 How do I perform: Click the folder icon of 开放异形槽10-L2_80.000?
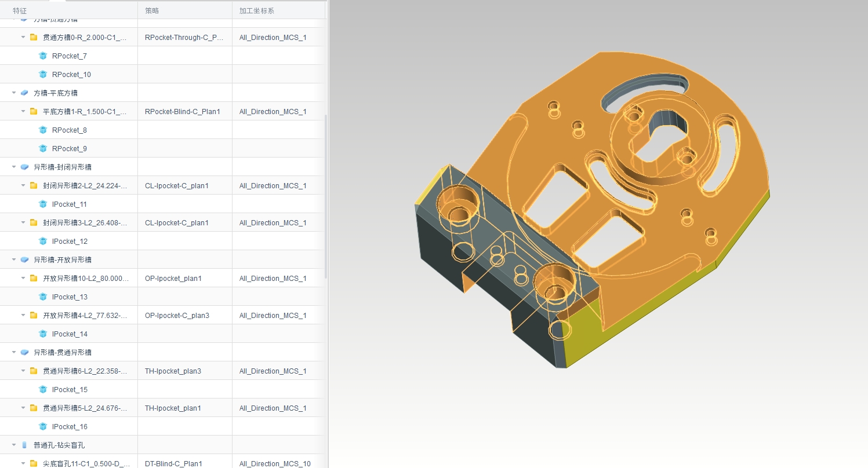tap(34, 278)
